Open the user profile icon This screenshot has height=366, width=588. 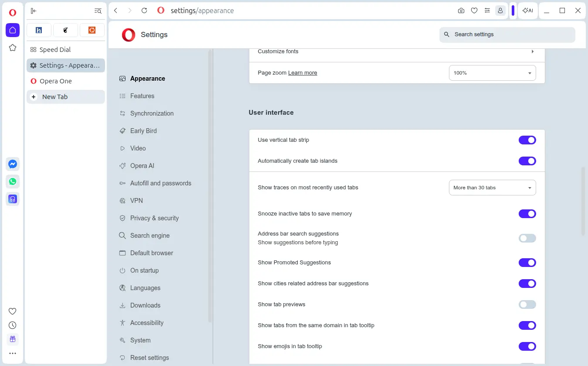pos(500,11)
